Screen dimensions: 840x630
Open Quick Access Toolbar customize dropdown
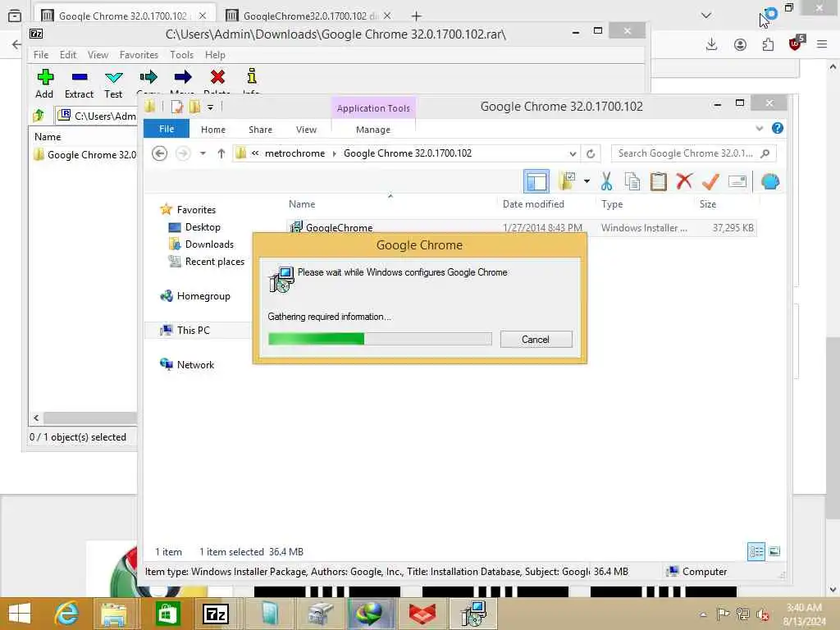click(x=211, y=107)
